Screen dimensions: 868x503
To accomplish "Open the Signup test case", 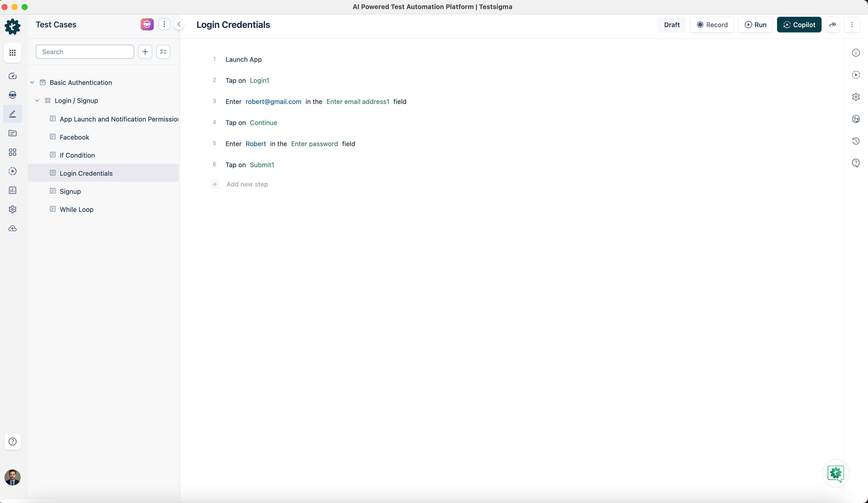I will click(70, 192).
